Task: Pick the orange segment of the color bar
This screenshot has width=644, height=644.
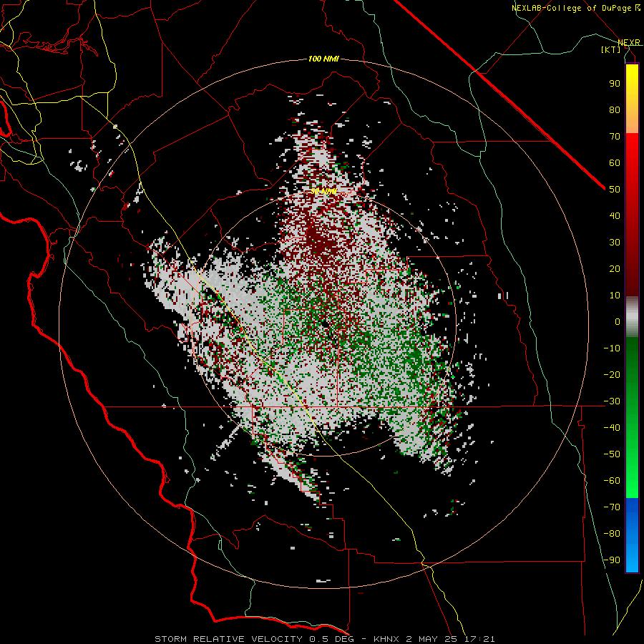Action: pyautogui.click(x=632, y=121)
